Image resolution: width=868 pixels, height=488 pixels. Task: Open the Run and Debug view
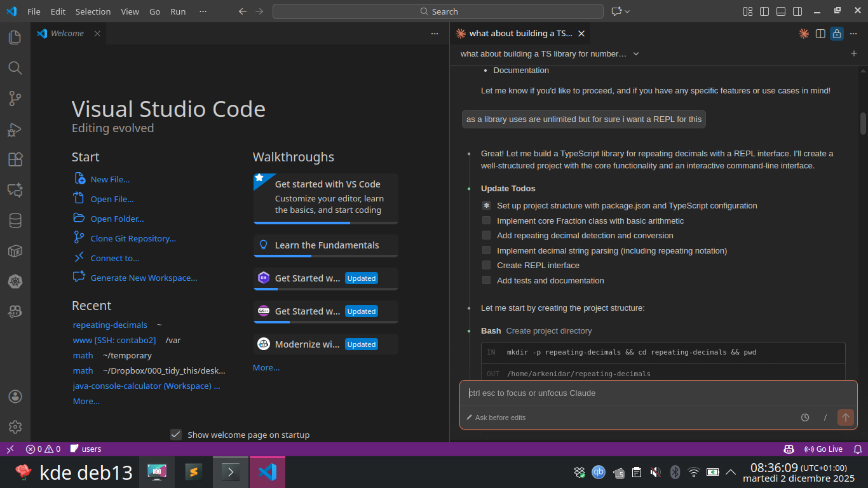(x=15, y=130)
